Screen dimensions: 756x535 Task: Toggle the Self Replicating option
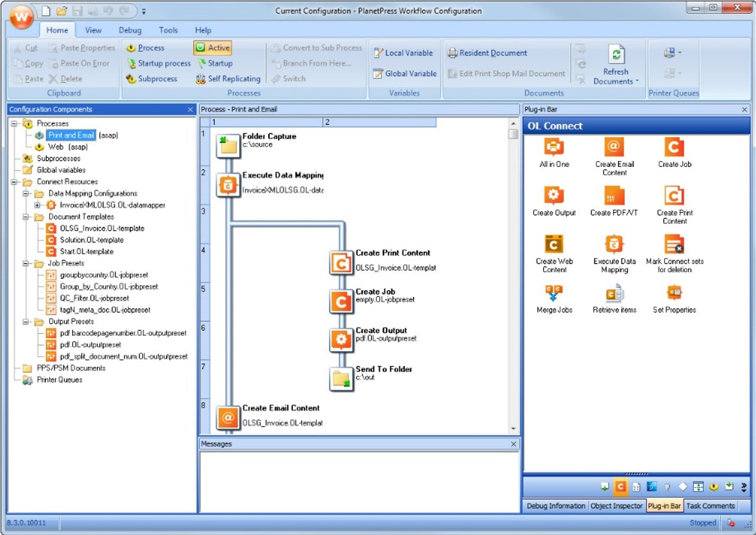(228, 79)
